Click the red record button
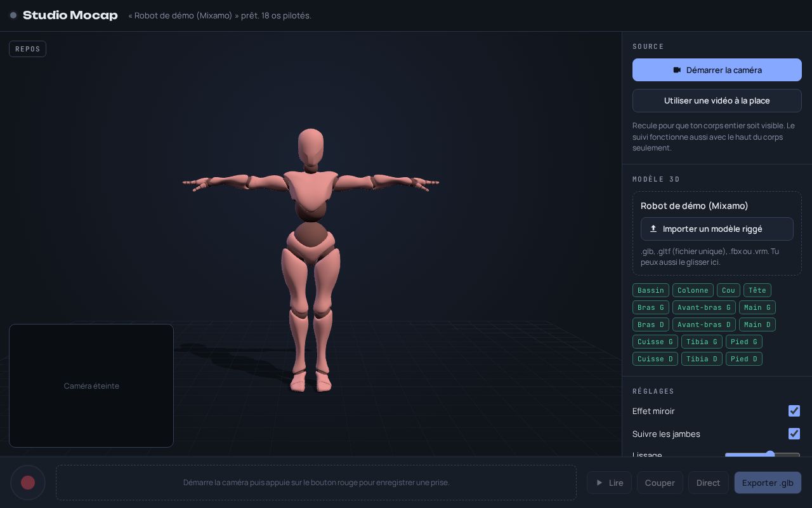This screenshot has width=812, height=508. pyautogui.click(x=28, y=483)
